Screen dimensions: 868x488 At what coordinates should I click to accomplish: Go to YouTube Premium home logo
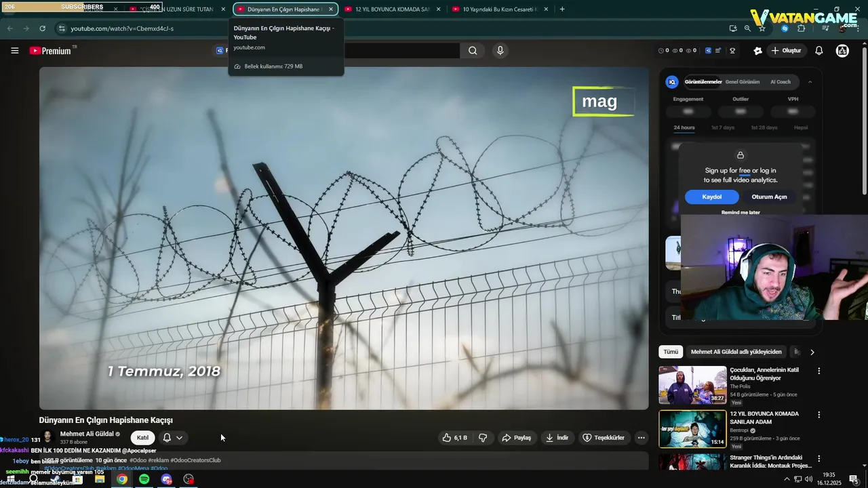pos(50,51)
